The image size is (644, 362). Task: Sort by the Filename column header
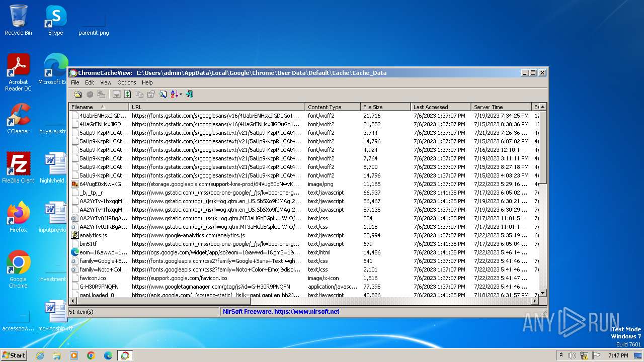pos(99,107)
